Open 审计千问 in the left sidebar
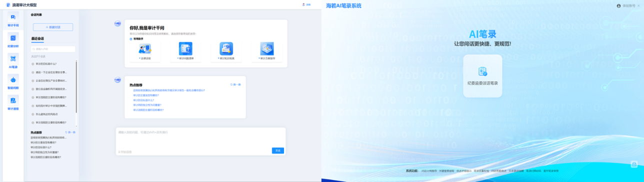644x182 pixels. [x=13, y=20]
